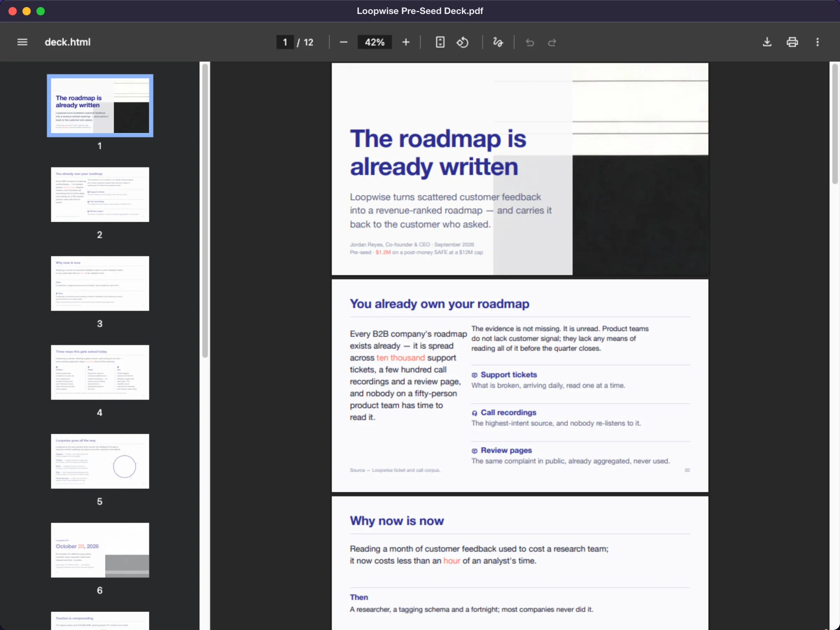Download the PDF file
This screenshot has height=630, width=840.
[767, 42]
